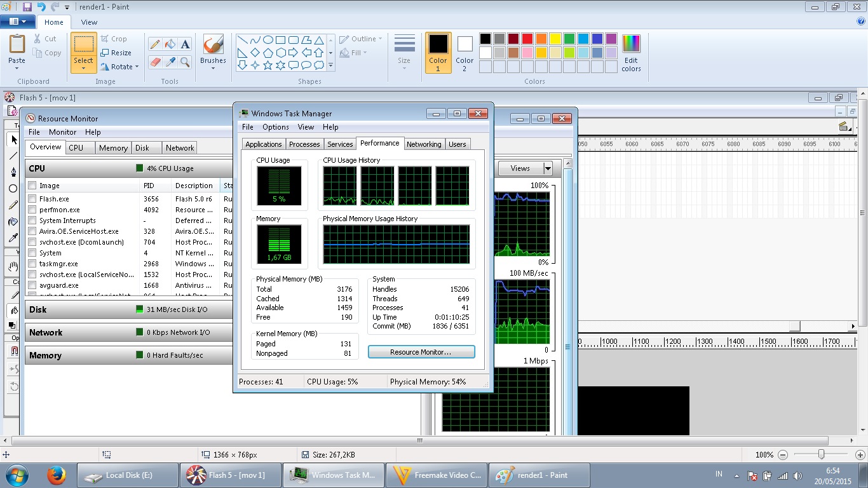This screenshot has width=868, height=488.
Task: Select the Eraser tool in Paint
Action: click(x=154, y=62)
